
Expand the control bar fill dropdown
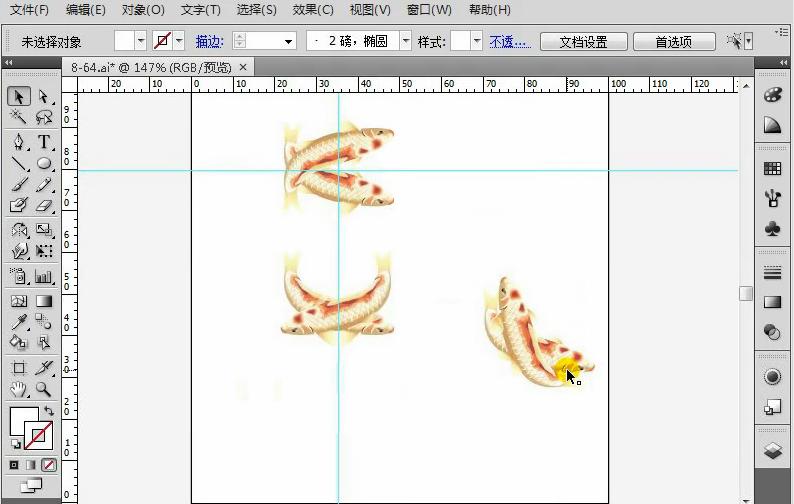click(141, 41)
